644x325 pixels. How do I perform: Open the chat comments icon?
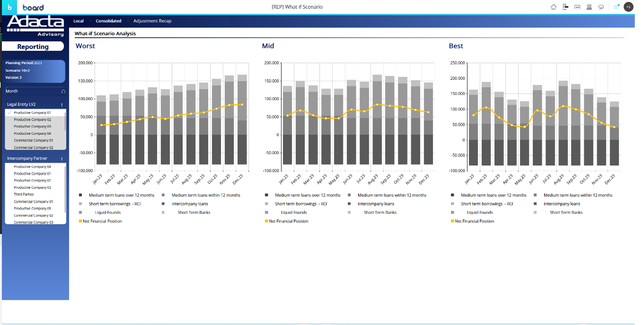601,7
